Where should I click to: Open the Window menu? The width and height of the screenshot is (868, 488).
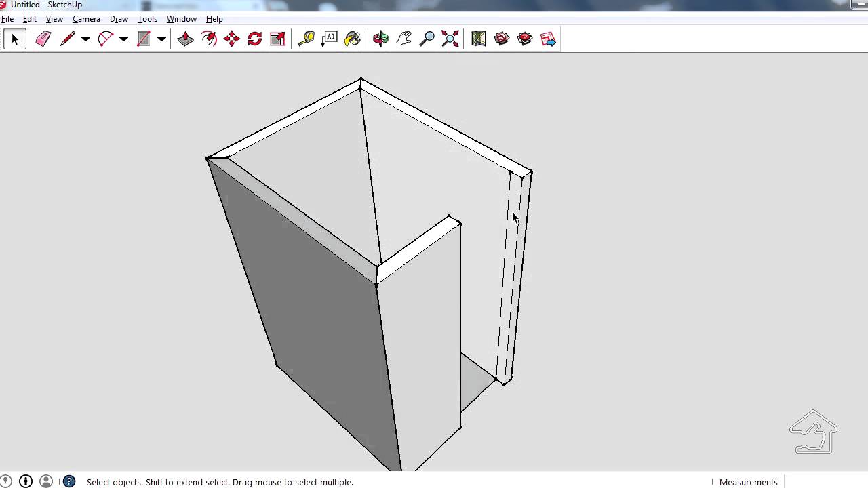click(182, 19)
